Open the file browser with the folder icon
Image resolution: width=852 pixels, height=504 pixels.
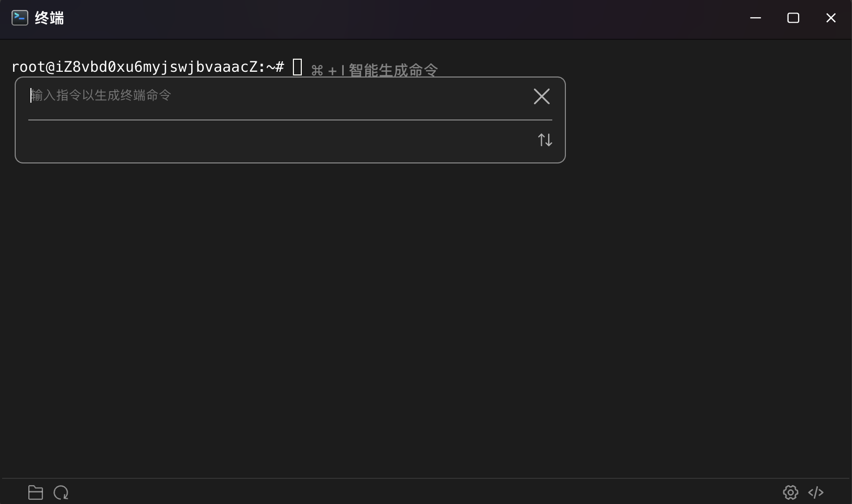tap(35, 492)
